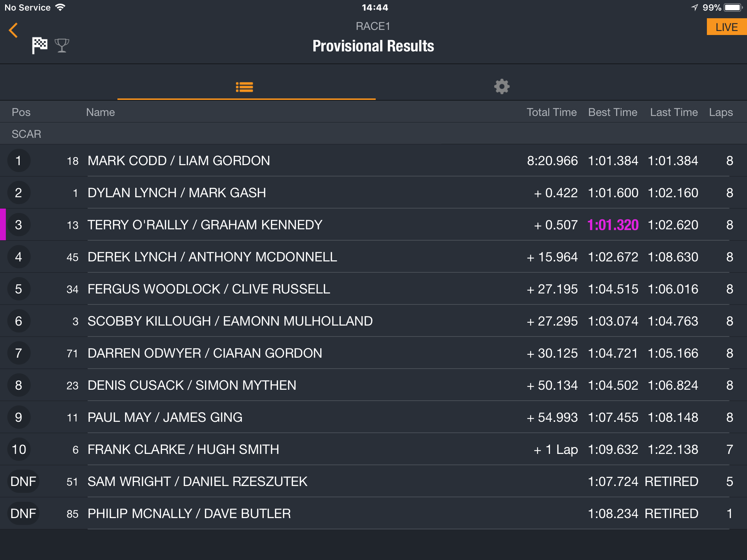
Task: Sort by the Best Time column header
Action: coord(613,112)
